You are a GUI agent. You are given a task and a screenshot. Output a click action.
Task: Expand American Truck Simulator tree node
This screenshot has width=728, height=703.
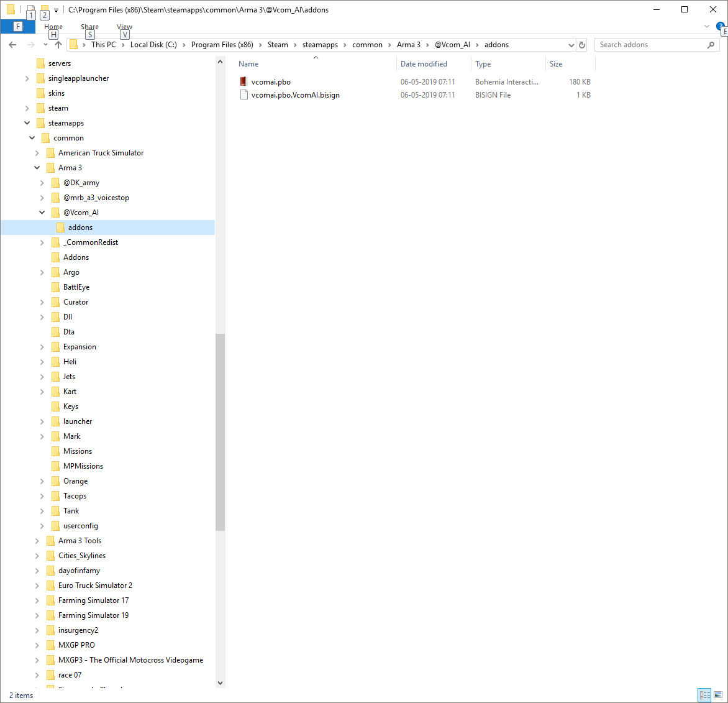pyautogui.click(x=37, y=153)
